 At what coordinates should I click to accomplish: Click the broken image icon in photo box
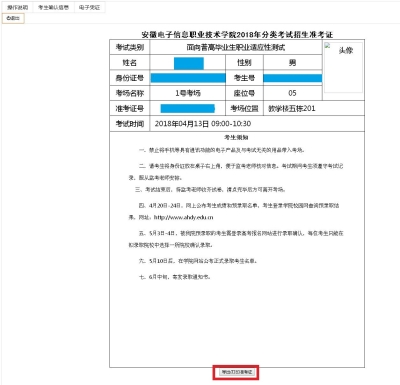tap(327, 46)
